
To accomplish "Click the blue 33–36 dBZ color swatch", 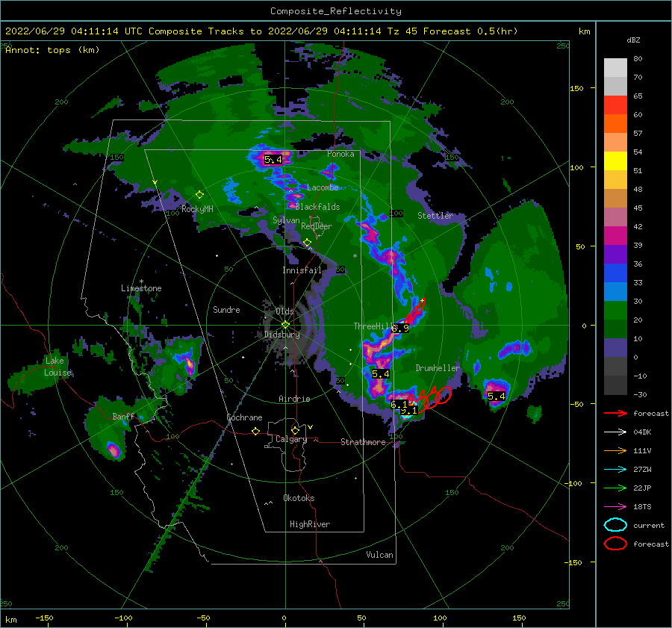I will pos(615,273).
